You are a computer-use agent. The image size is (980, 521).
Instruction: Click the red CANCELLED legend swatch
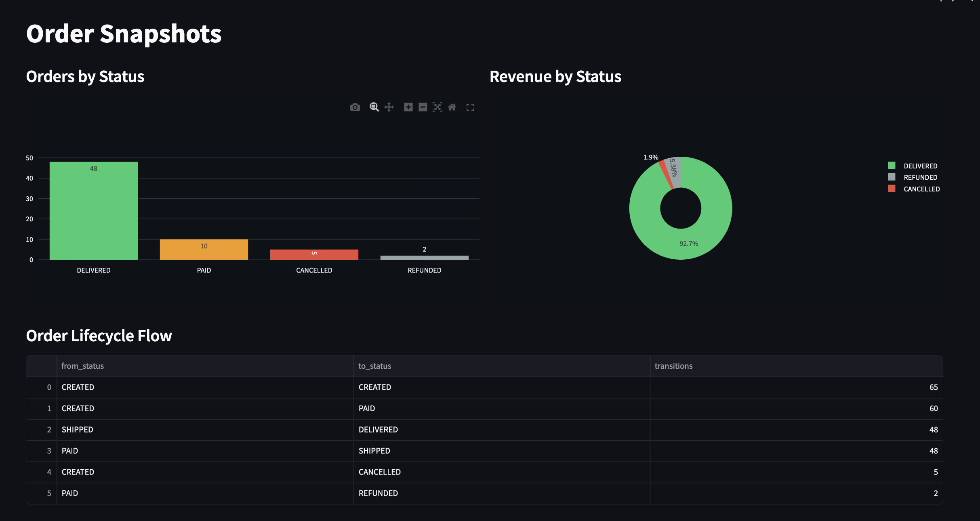tap(892, 189)
